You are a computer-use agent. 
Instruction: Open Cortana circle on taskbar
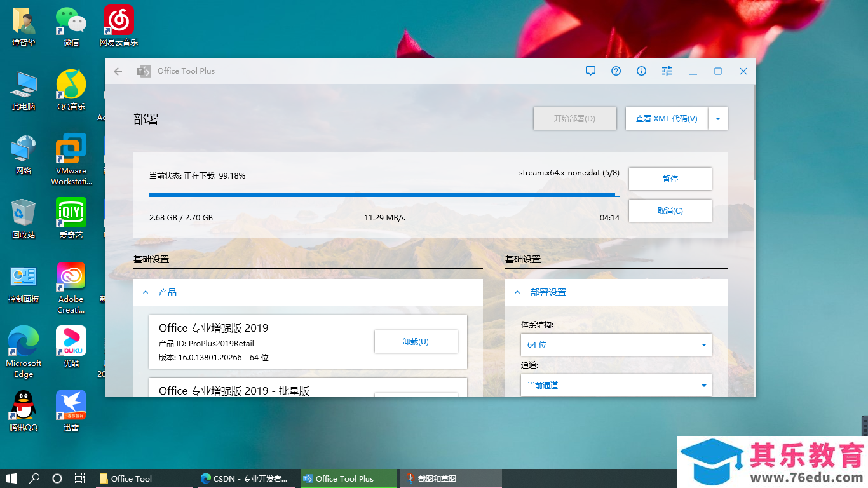(57, 478)
